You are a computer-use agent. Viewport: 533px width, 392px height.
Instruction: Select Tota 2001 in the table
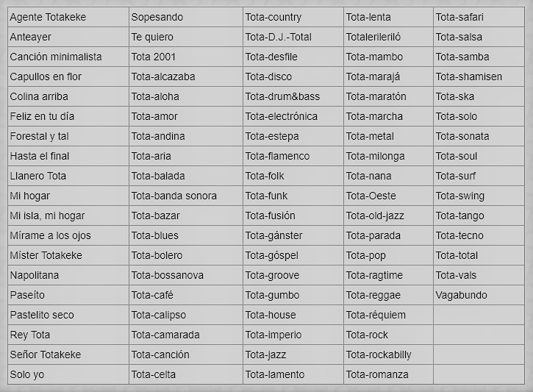pos(152,57)
